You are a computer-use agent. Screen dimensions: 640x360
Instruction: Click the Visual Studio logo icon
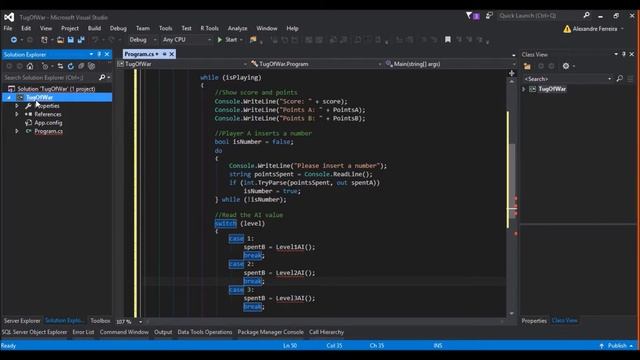click(x=9, y=17)
